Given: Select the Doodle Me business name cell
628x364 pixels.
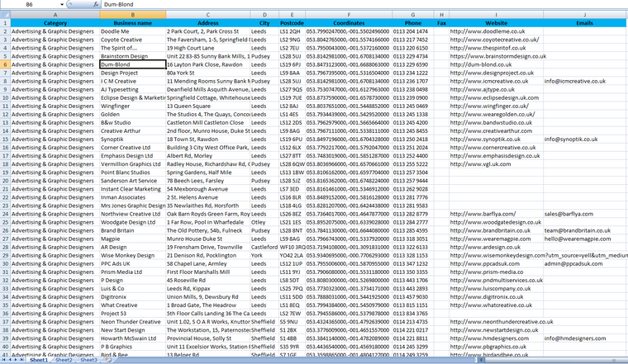Looking at the screenshot, I should [x=132, y=31].
